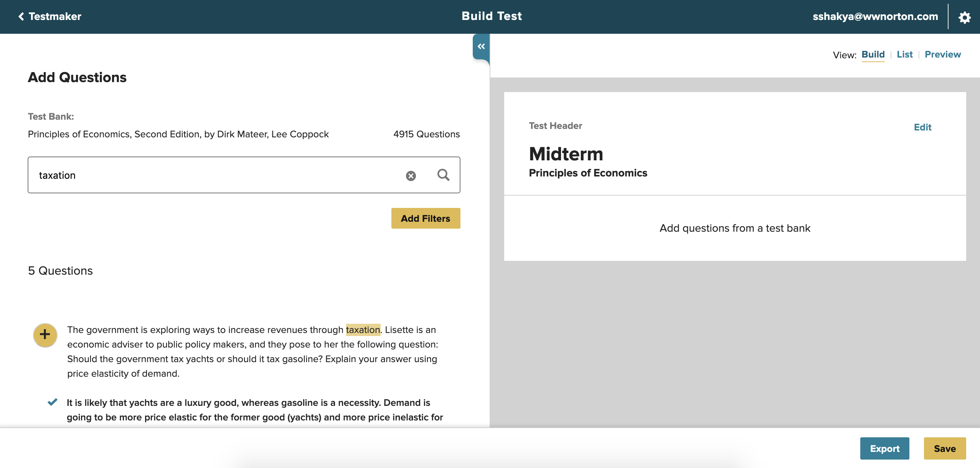Export the Midterm test

[x=884, y=448]
